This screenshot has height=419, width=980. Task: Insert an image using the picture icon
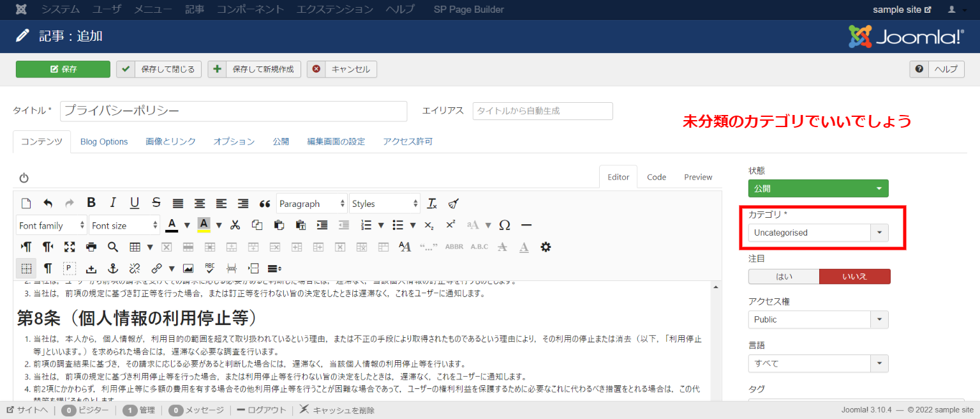point(188,268)
